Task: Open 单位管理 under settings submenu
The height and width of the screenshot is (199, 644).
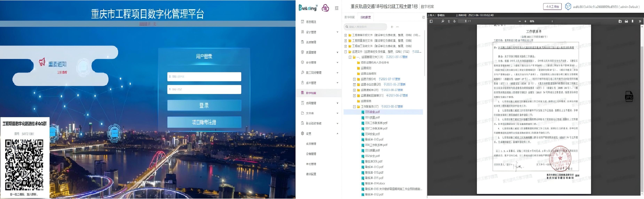Action: pyautogui.click(x=311, y=164)
